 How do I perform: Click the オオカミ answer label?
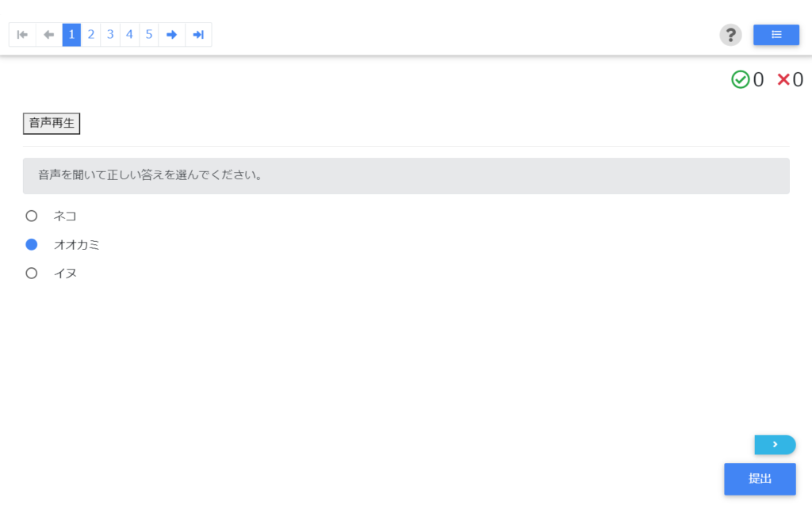pyautogui.click(x=77, y=244)
